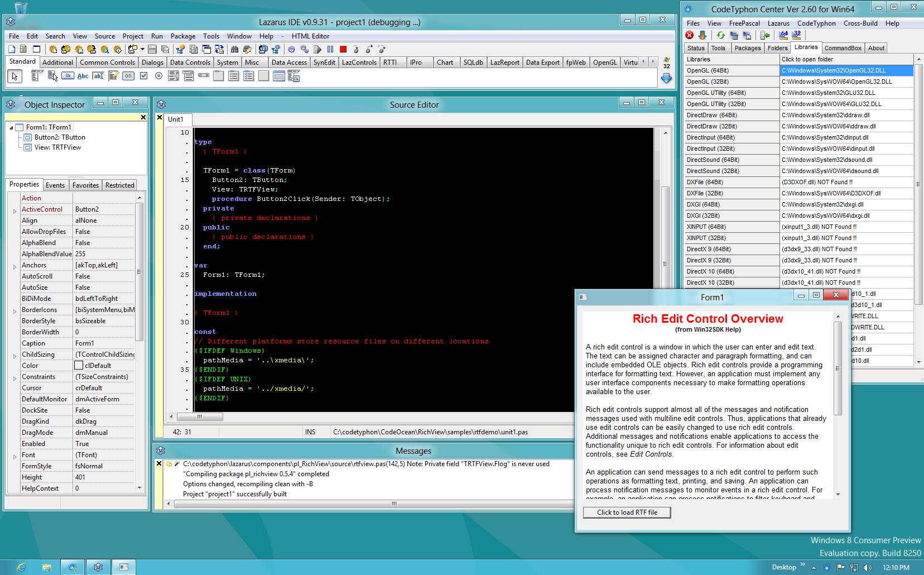Click the Color clDefault swatch
Viewport: 924px width, 575px height.
point(79,365)
